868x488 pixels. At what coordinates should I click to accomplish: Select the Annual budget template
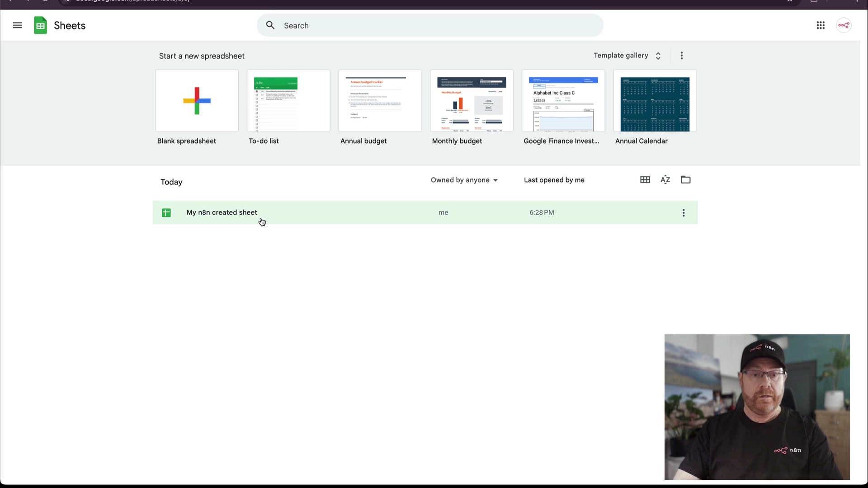pos(380,101)
